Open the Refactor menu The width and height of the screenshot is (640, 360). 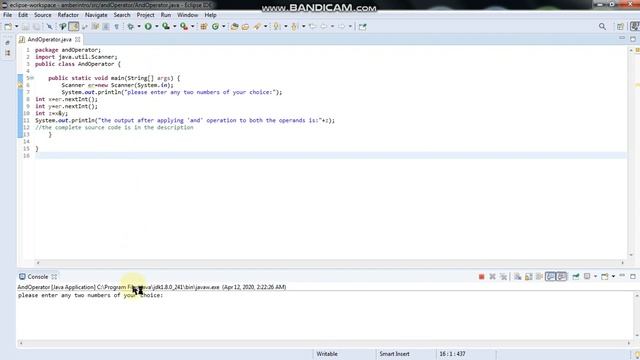tap(68, 15)
